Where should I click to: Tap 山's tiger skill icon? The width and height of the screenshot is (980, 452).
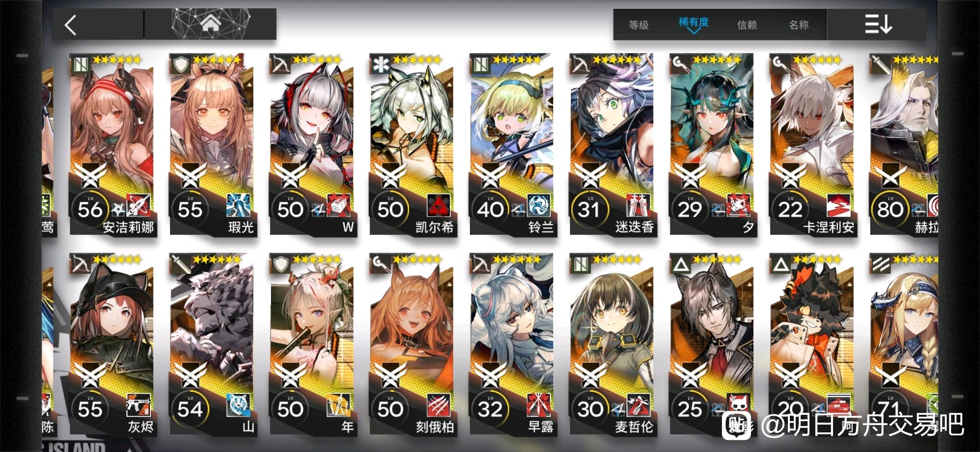click(x=239, y=405)
